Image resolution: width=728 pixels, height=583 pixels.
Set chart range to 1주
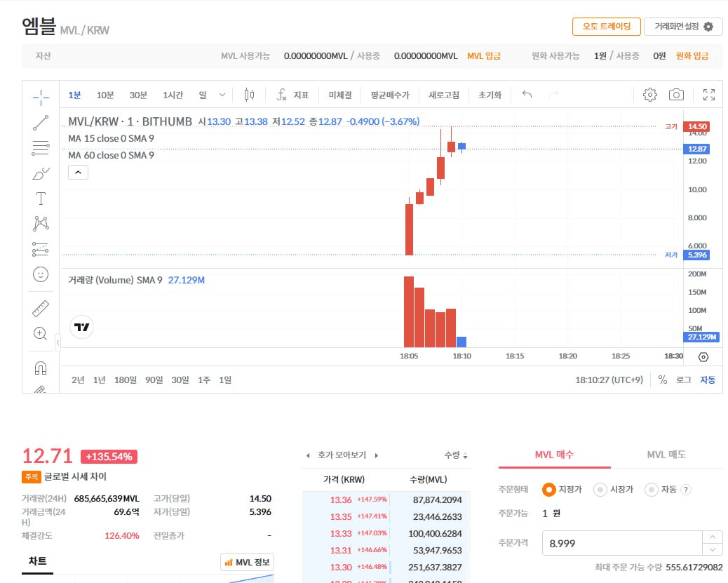[x=204, y=380]
